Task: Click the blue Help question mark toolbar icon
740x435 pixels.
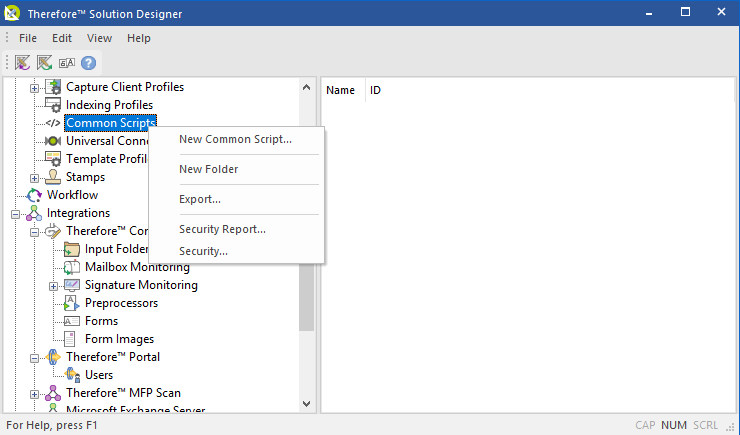Action: point(88,62)
